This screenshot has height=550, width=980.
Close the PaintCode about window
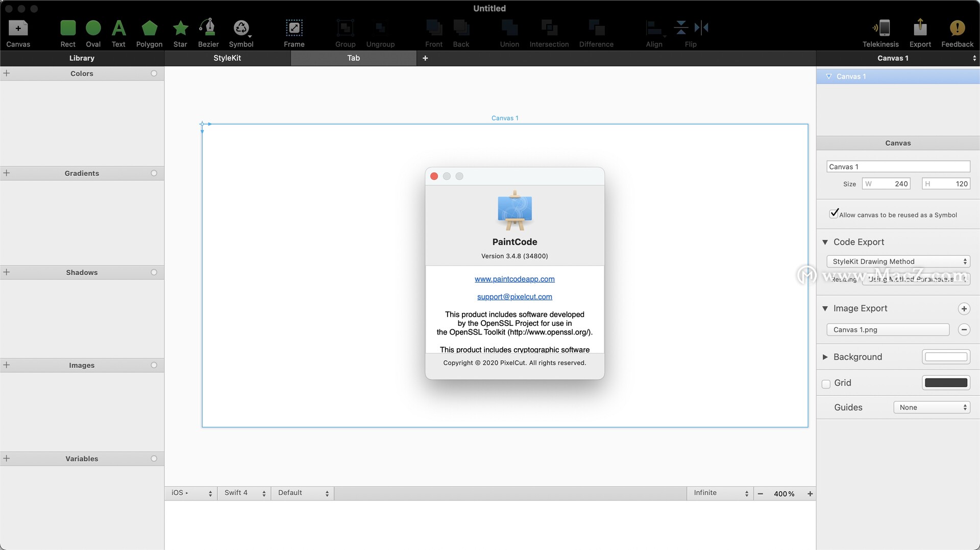point(434,176)
